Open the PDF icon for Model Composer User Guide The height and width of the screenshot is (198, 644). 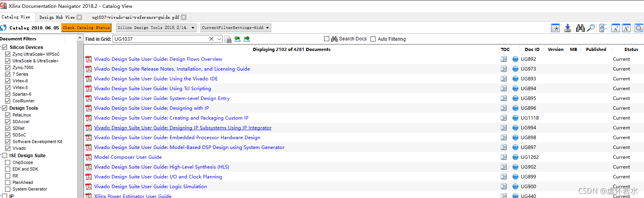[x=89, y=157]
